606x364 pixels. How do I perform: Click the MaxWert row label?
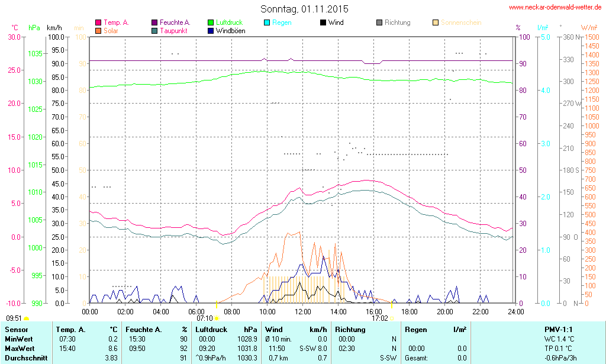(x=19, y=349)
